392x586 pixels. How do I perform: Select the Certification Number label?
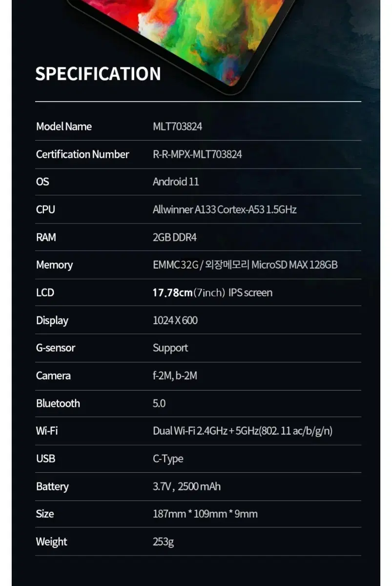point(83,154)
